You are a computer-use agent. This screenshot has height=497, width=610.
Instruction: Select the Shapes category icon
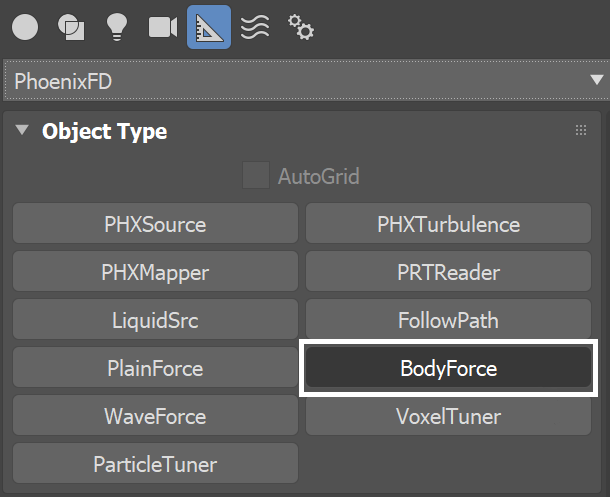tap(71, 27)
